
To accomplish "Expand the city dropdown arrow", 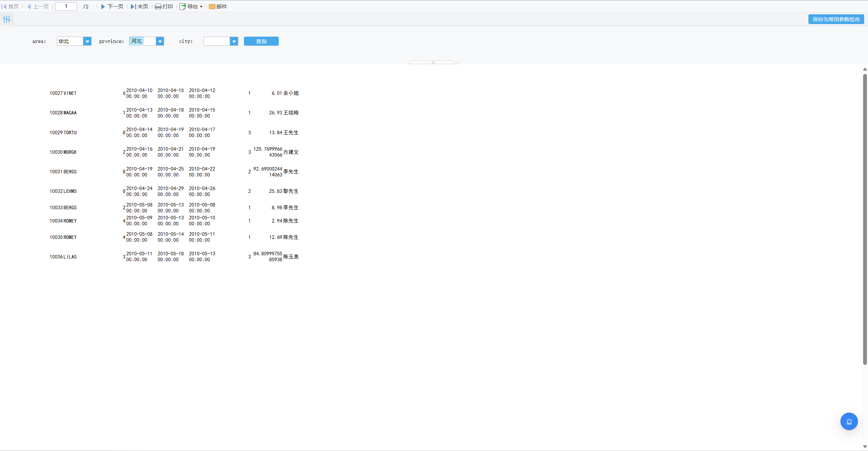I will click(234, 42).
